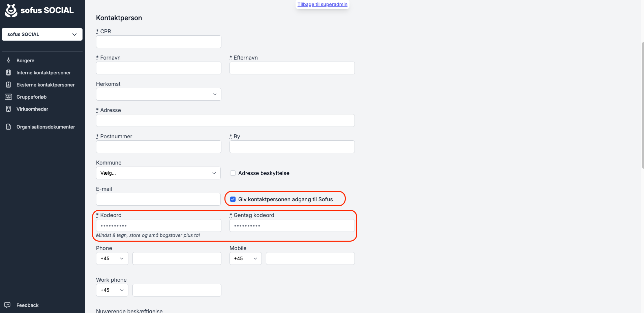Click the sofus SOCIAL rabbit logo icon
This screenshot has height=313, width=644.
pyautogui.click(x=11, y=10)
